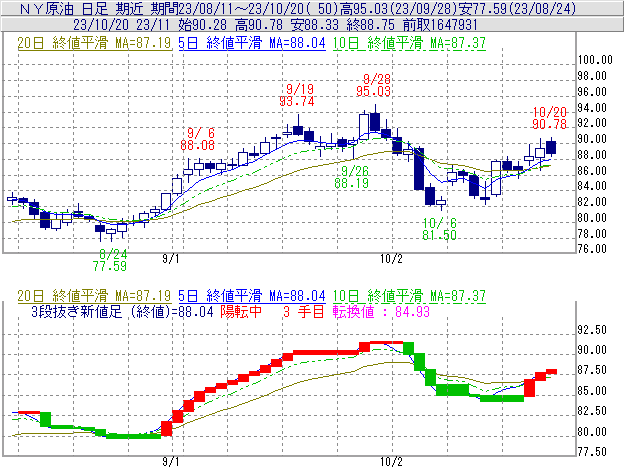Click the upper chart 5日 終値平滑 MA=88.04 legend
Screen dimensions: 624x475
[252, 43]
